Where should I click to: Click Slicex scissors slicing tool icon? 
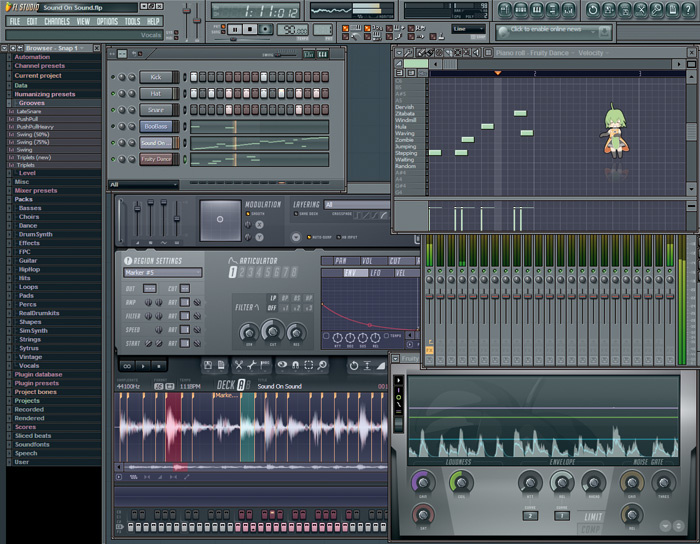[x=239, y=365]
